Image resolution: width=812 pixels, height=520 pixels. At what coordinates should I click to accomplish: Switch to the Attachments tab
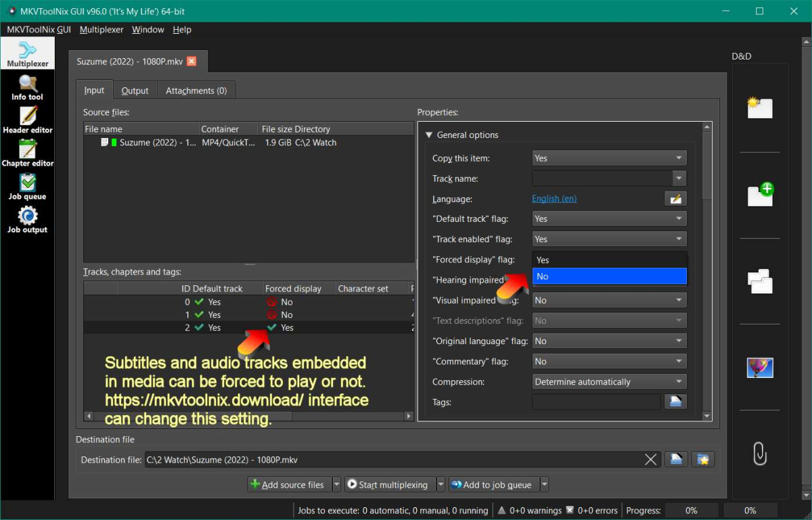pyautogui.click(x=196, y=90)
